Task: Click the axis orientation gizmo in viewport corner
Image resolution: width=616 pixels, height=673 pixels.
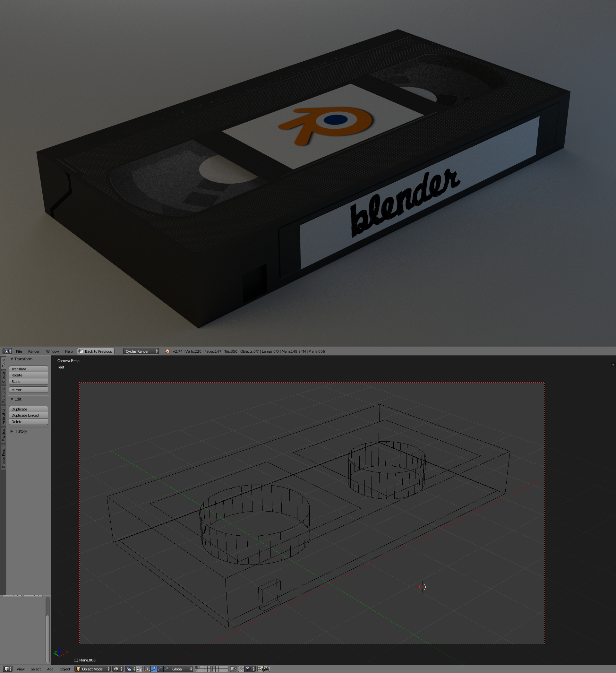Action: (61, 652)
